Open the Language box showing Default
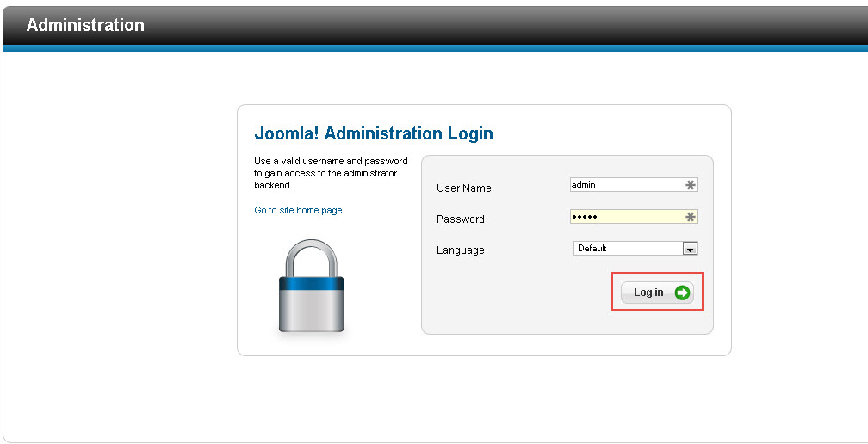Image resolution: width=868 pixels, height=444 pixels. 635,249
